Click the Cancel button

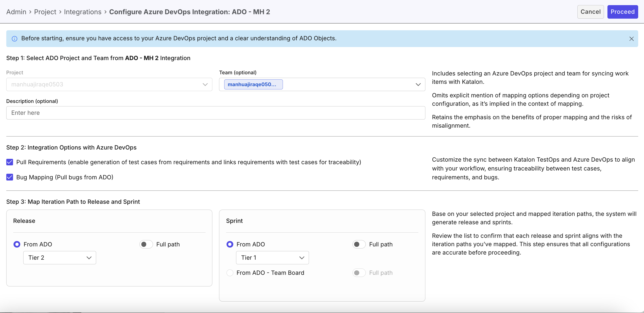pos(590,12)
